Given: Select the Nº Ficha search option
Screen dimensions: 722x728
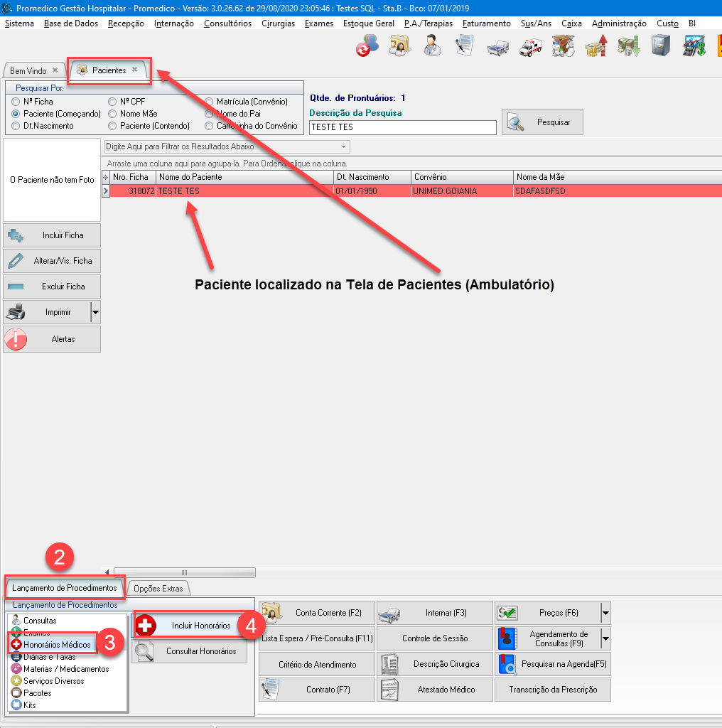Looking at the screenshot, I should [x=16, y=102].
